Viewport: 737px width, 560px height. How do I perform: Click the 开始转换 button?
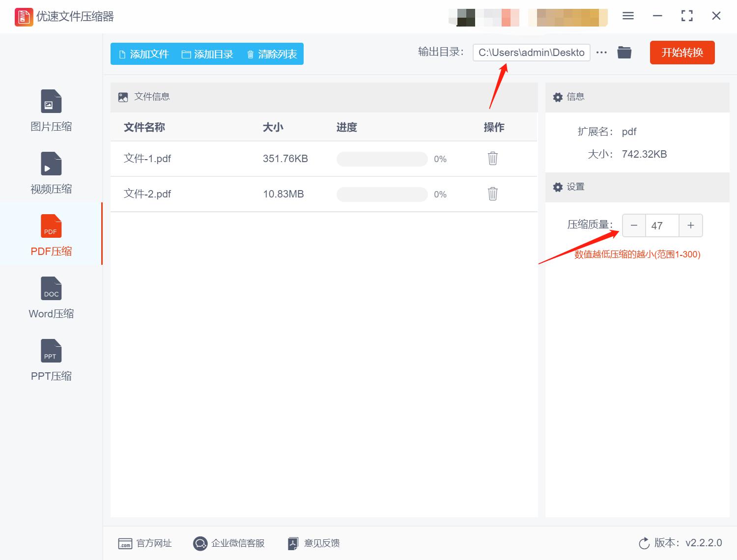pyautogui.click(x=682, y=53)
